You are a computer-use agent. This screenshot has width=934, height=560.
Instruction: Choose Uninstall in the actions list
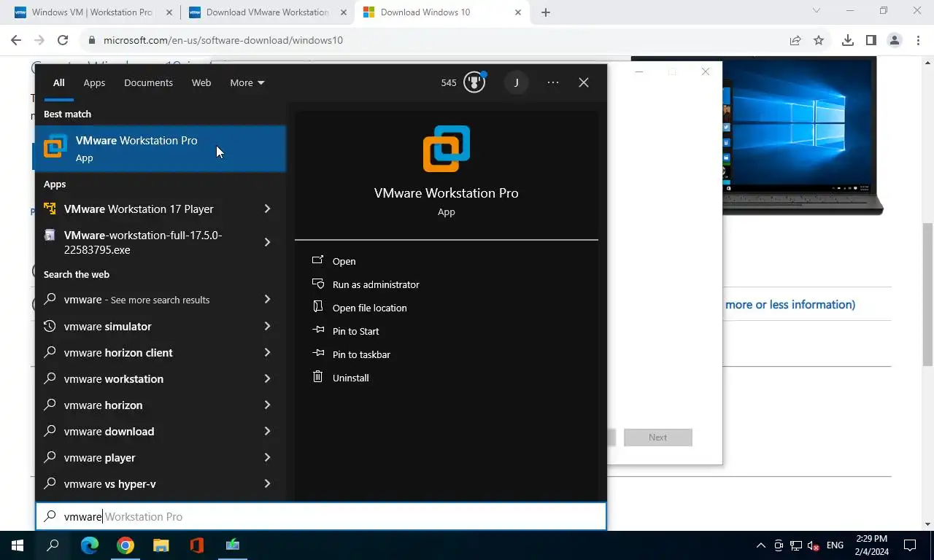click(351, 378)
